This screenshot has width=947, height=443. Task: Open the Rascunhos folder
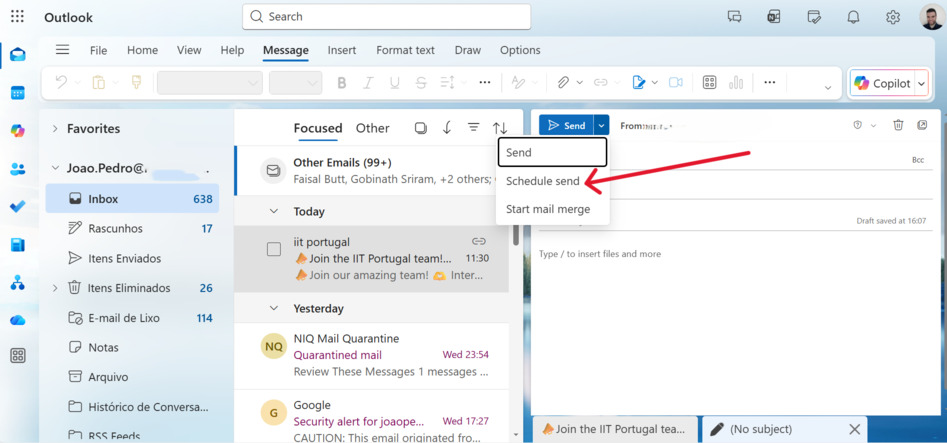coord(132,228)
